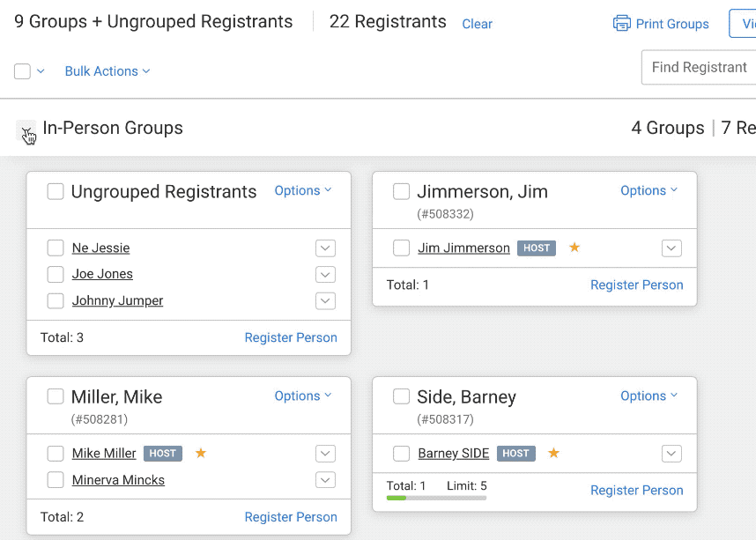
Task: Open Options menu for Ungrouped Registrants
Action: point(302,190)
